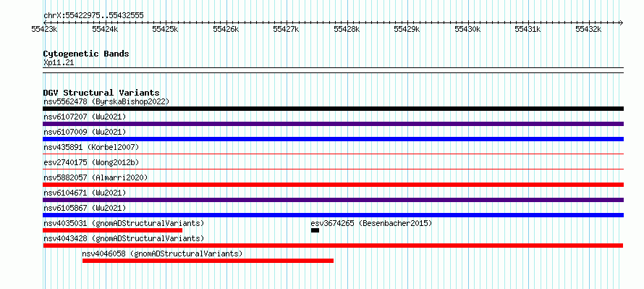Click the 55430k ruler tick label
Viewport: 644px width, 289px height.
[x=467, y=29]
